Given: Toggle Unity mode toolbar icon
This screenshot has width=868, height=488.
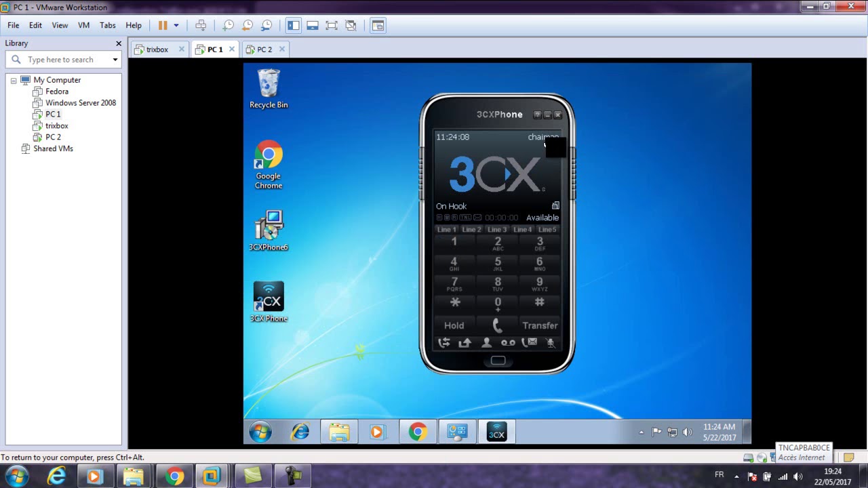Looking at the screenshot, I should pyautogui.click(x=351, y=25).
